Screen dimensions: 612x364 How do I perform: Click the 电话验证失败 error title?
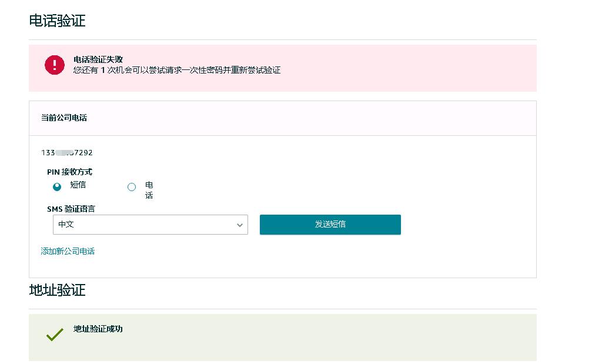click(98, 59)
